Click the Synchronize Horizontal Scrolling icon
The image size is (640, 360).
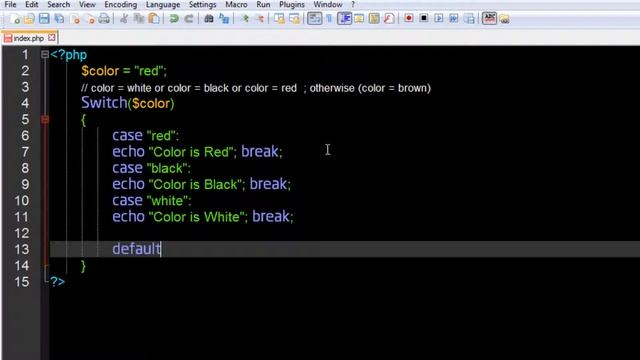294,19
